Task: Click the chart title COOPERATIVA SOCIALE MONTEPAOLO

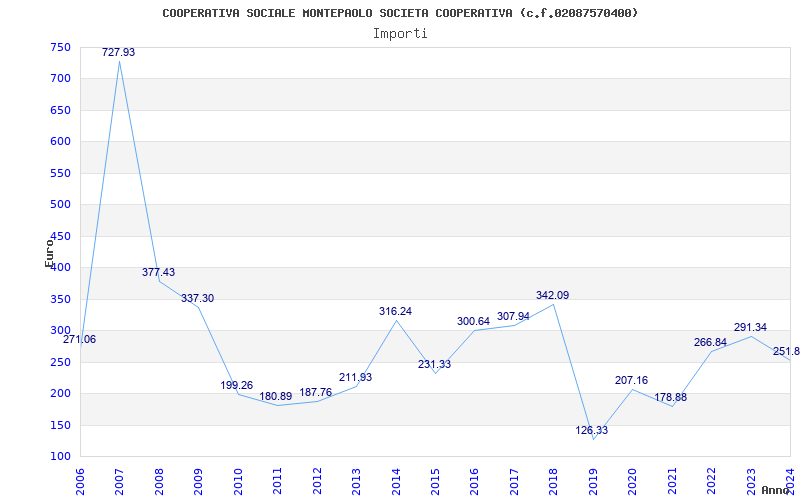Action: pos(400,13)
